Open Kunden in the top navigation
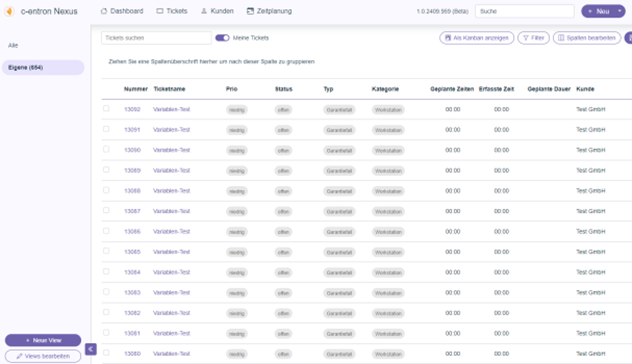Viewport: 632px width, 364px height. [x=217, y=11]
